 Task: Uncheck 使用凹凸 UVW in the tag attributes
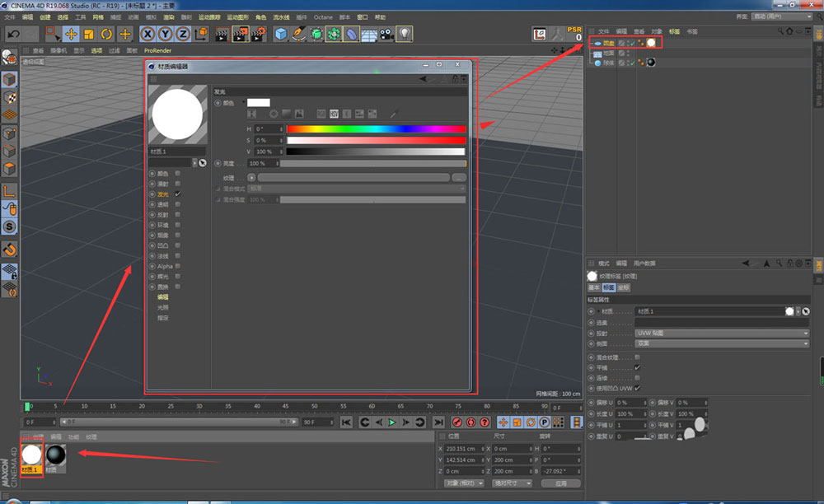coord(637,388)
